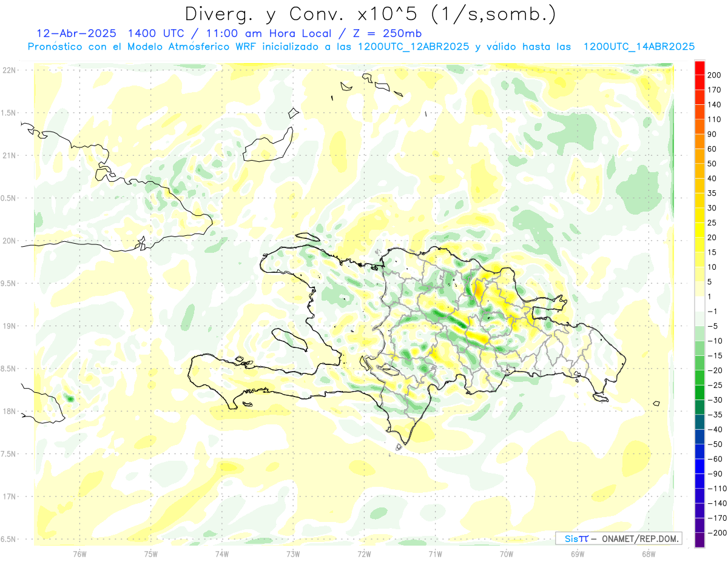This screenshot has height=562, width=728.
Task: Click the -90 color scale label
Action: (716, 473)
